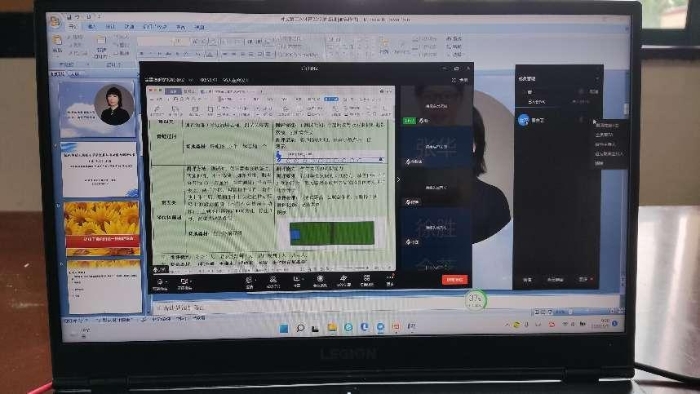Click the taskbar search magnifier icon

coord(300,328)
